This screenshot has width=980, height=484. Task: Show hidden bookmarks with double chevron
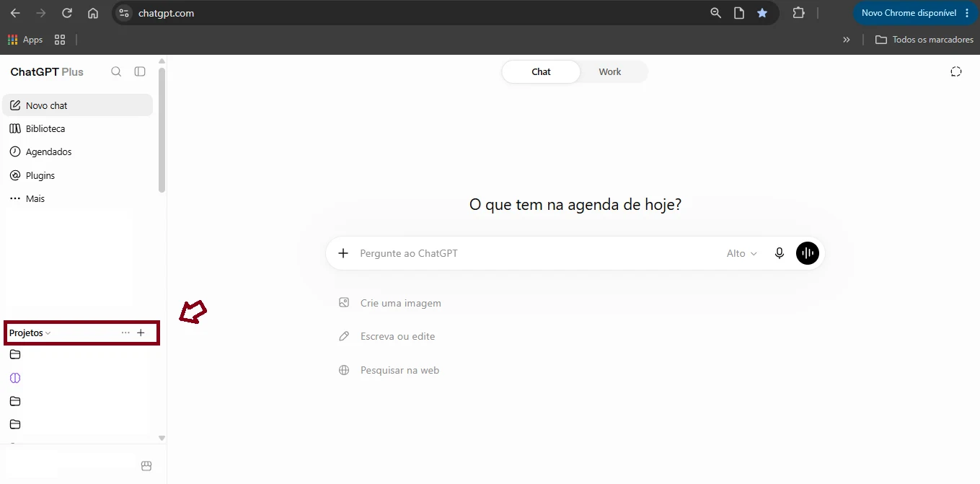847,40
